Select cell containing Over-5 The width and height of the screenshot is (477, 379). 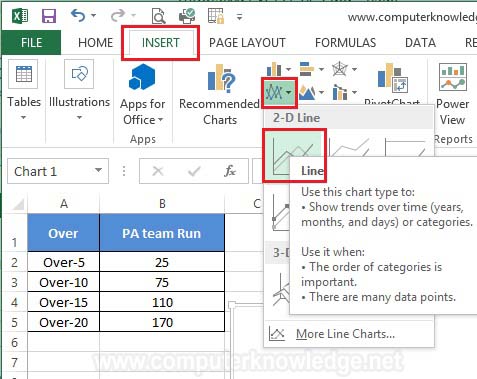pos(64,262)
